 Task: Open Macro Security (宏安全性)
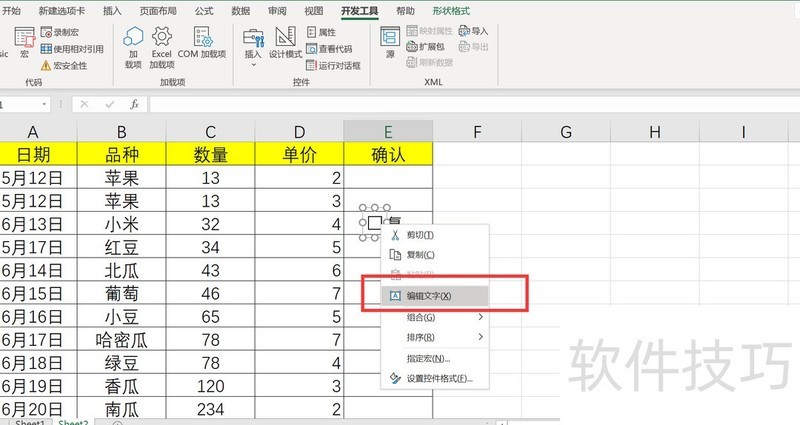(x=64, y=65)
